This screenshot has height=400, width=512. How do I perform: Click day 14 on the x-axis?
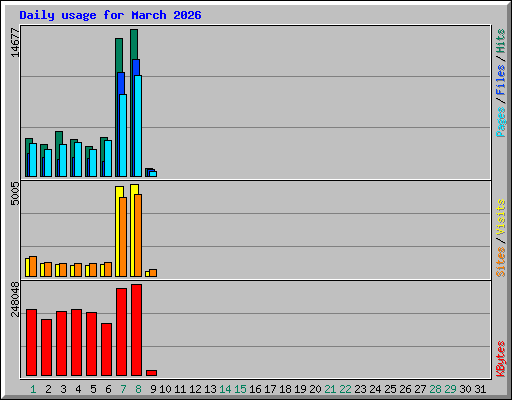(225, 389)
